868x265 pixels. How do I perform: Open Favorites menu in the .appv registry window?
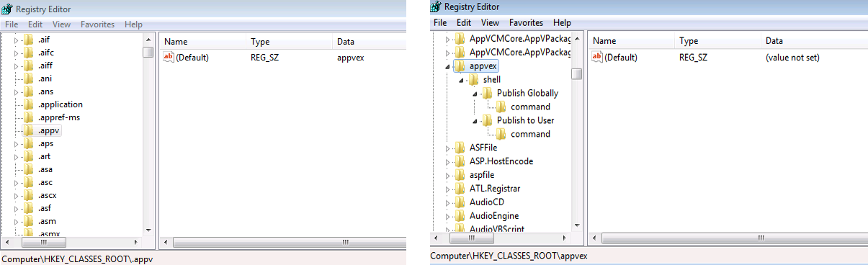click(x=97, y=24)
